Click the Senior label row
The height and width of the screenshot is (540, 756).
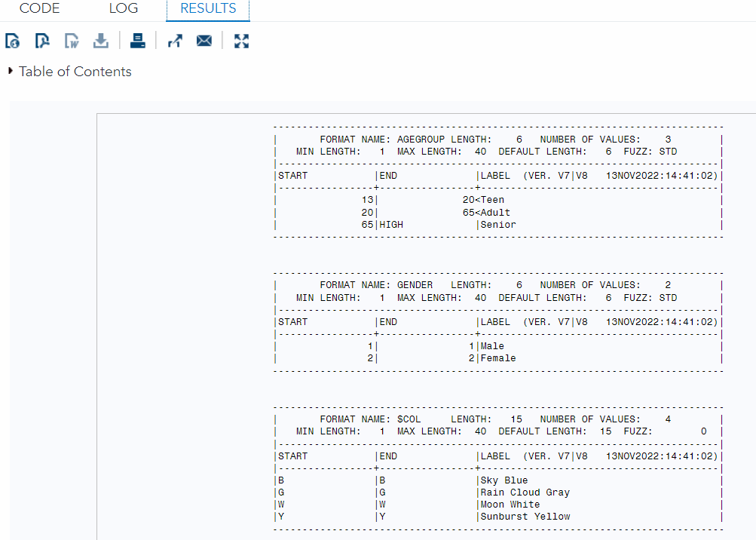pyautogui.click(x=498, y=225)
